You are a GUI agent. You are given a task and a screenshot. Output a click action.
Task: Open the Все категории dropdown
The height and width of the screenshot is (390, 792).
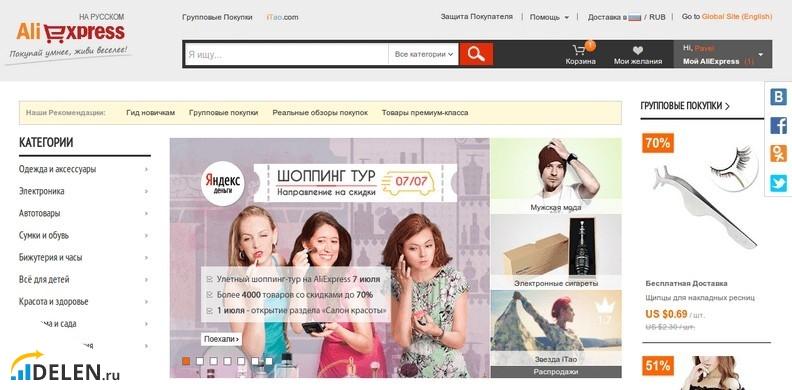[x=424, y=54]
